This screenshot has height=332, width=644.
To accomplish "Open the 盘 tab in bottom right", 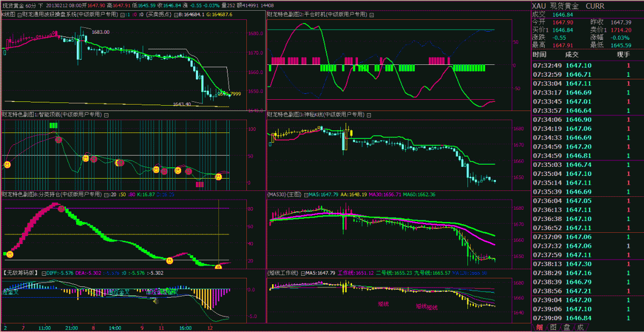I will point(566,327).
